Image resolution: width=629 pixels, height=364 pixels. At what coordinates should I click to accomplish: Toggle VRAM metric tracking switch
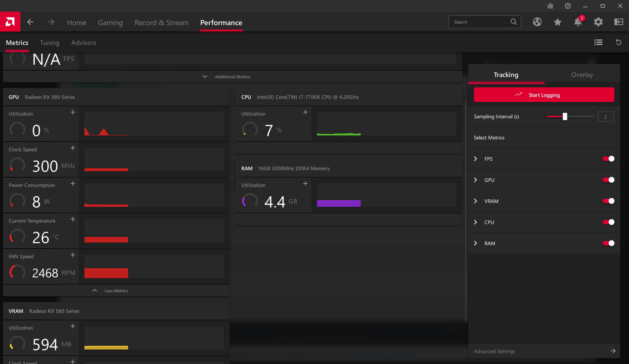(609, 201)
